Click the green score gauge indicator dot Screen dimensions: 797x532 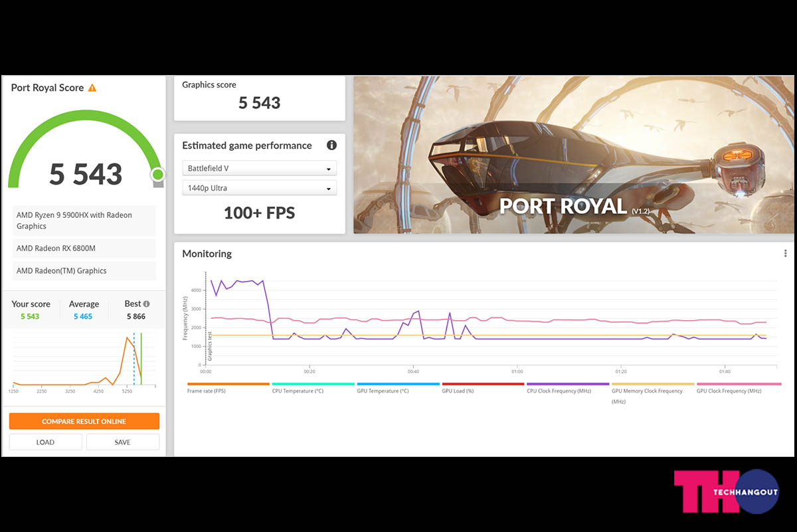pyautogui.click(x=157, y=175)
